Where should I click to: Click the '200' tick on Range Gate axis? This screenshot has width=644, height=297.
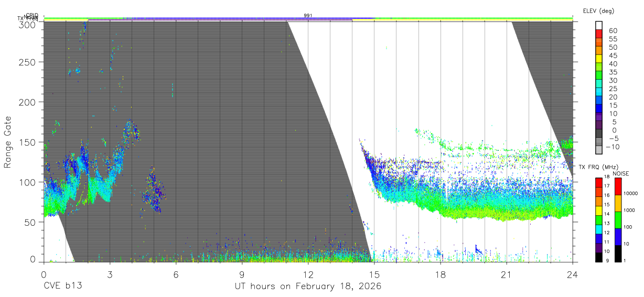pos(27,102)
